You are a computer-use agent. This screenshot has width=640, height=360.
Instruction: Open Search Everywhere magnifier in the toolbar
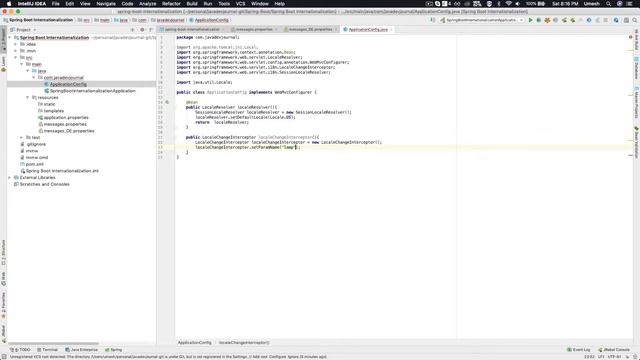[x=635, y=20]
